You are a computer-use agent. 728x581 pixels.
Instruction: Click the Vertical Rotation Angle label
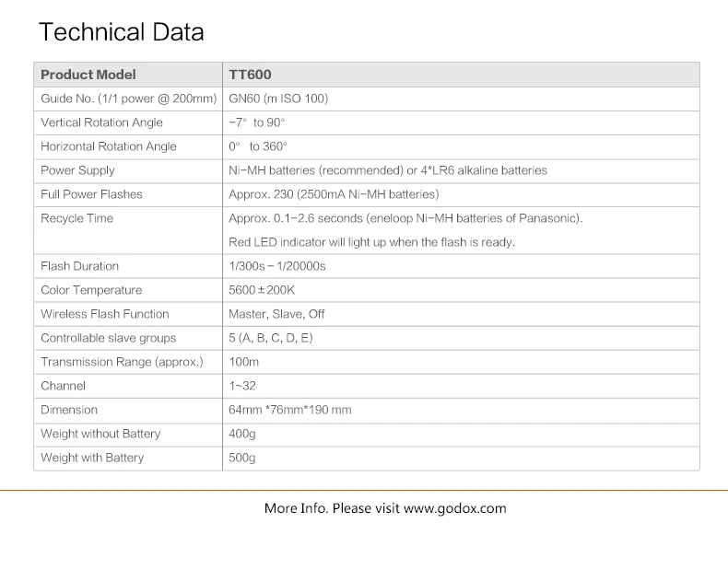pyautogui.click(x=101, y=122)
